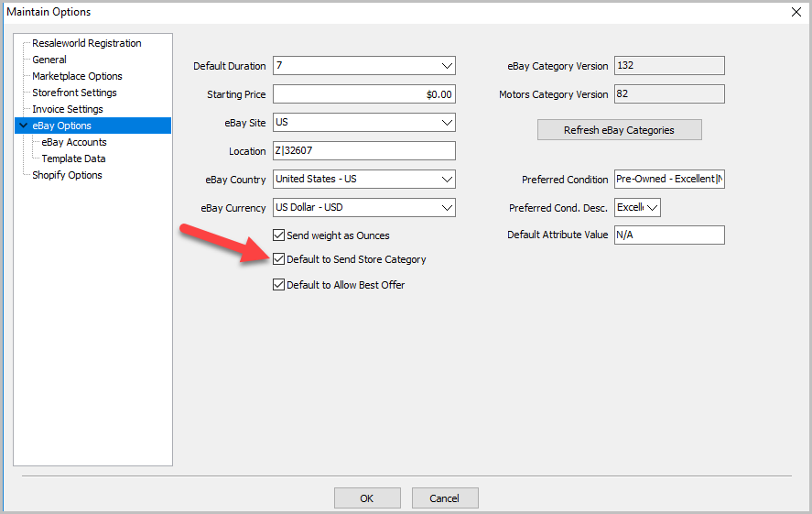The image size is (812, 514).
Task: Open Storefront Settings in the tree
Action: tap(74, 93)
